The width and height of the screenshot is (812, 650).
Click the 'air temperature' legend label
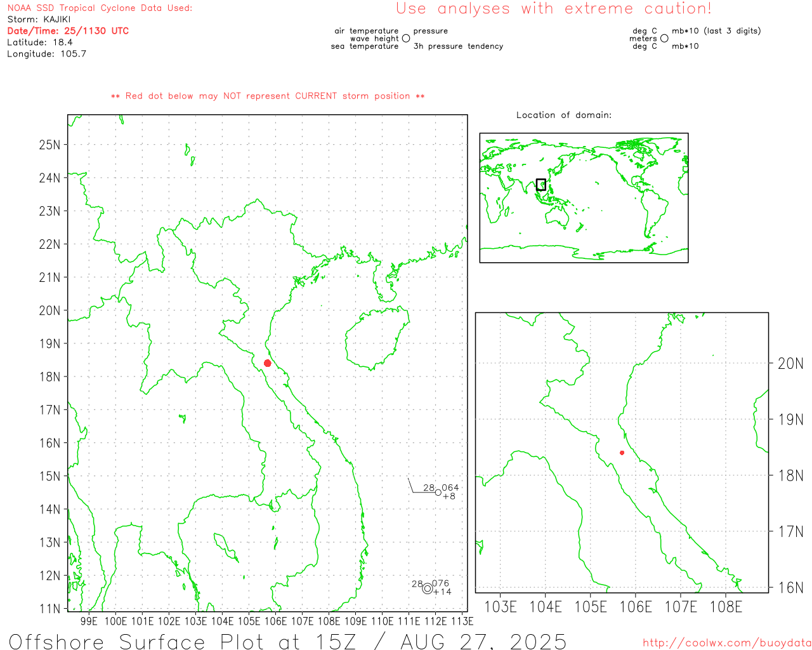(367, 31)
